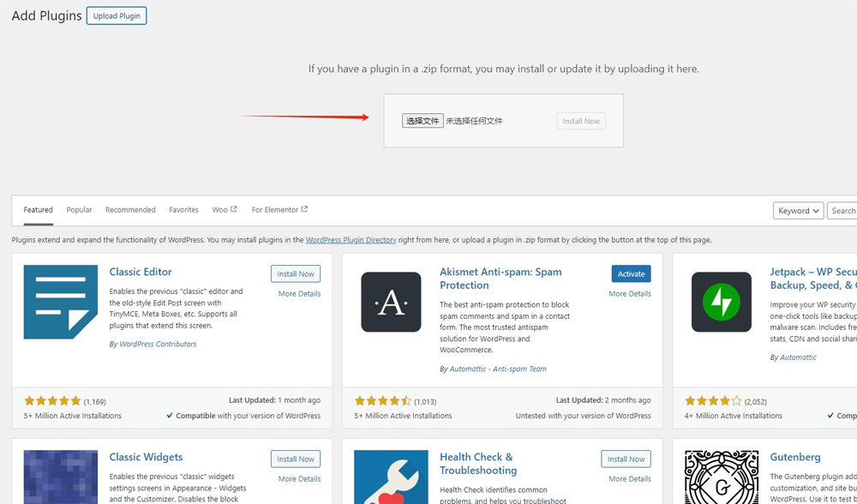857x504 pixels.
Task: Click the '未选择任何文件' no file chosen text
Action: point(474,122)
